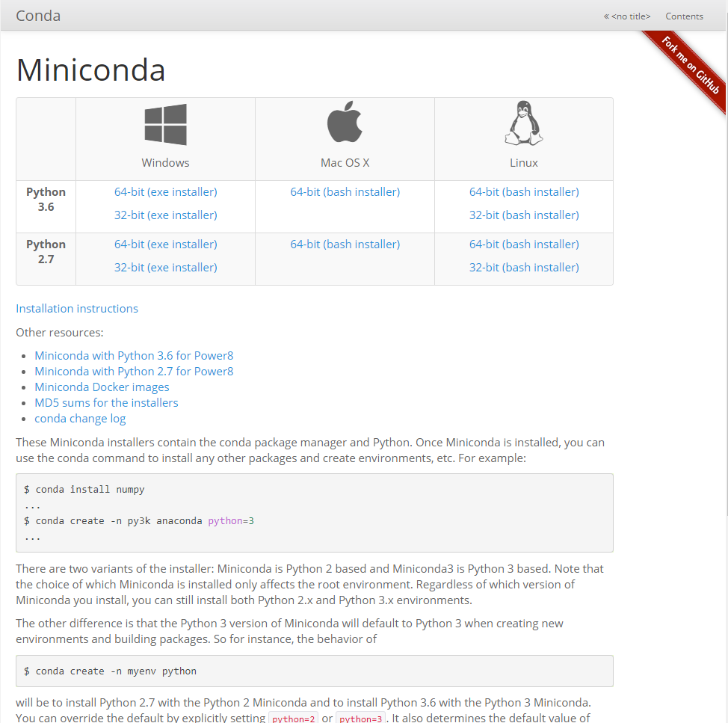
Task: Open the conda change log link
Action: click(80, 419)
